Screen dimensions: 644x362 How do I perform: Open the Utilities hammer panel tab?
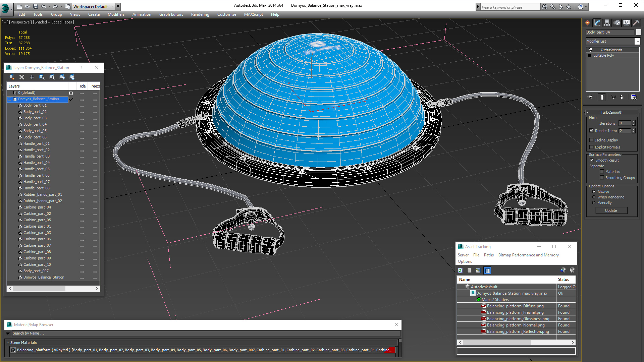[636, 23]
